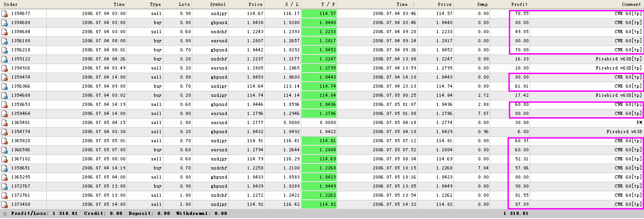This screenshot has width=644, height=219.
Task: Sort by the Comment column header
Action: coord(587,4)
